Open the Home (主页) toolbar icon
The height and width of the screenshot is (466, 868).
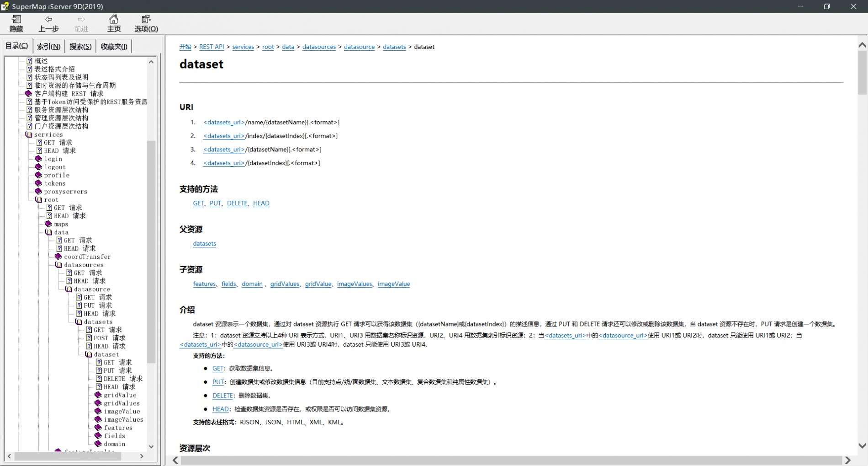[114, 19]
